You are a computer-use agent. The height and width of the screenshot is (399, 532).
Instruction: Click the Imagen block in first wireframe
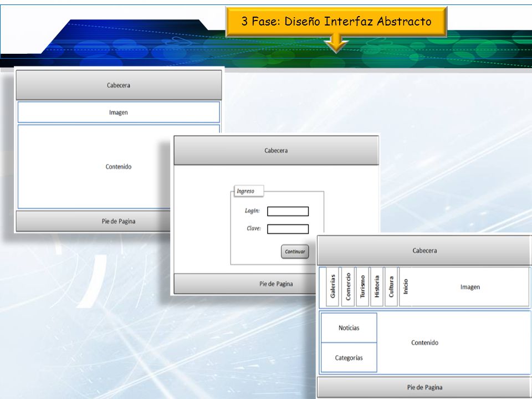click(x=119, y=112)
